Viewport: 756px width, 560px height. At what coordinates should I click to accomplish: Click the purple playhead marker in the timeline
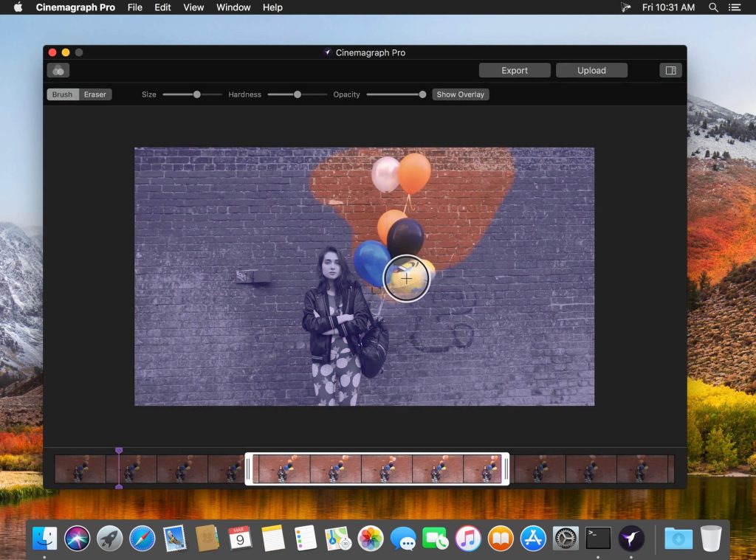(120, 450)
